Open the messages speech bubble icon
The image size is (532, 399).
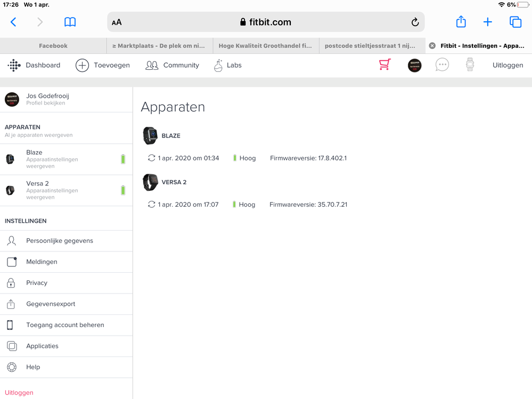pyautogui.click(x=442, y=65)
